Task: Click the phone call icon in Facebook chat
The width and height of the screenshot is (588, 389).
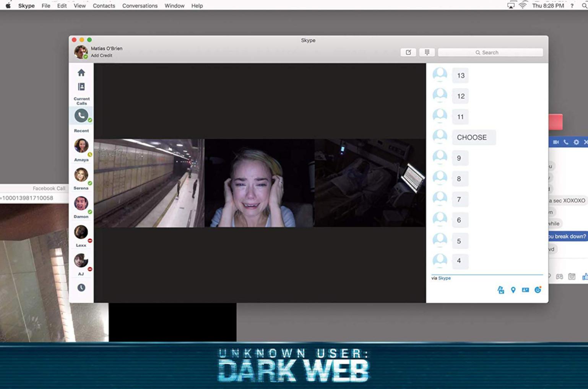Action: tap(566, 142)
